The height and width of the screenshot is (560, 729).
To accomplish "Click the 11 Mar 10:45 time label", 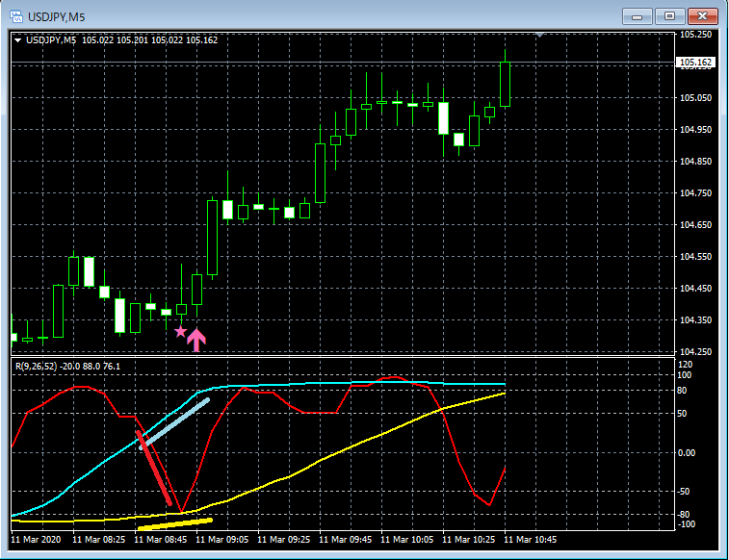I will (530, 540).
